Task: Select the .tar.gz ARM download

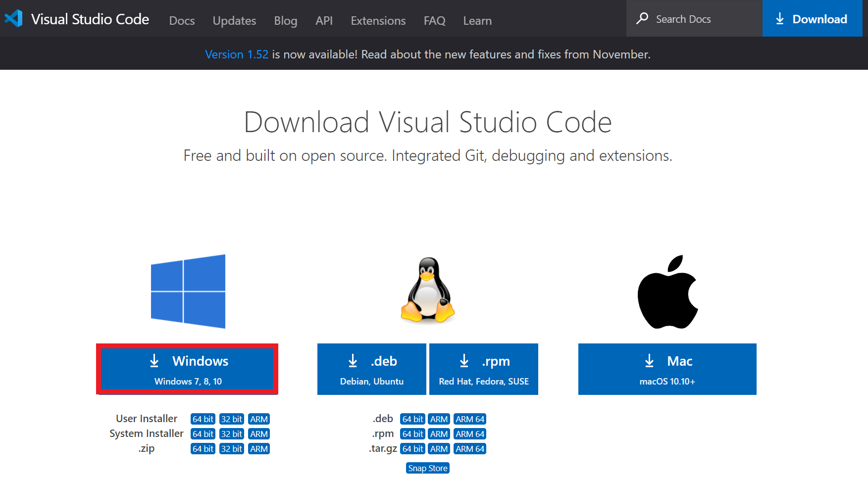Action: [439, 449]
